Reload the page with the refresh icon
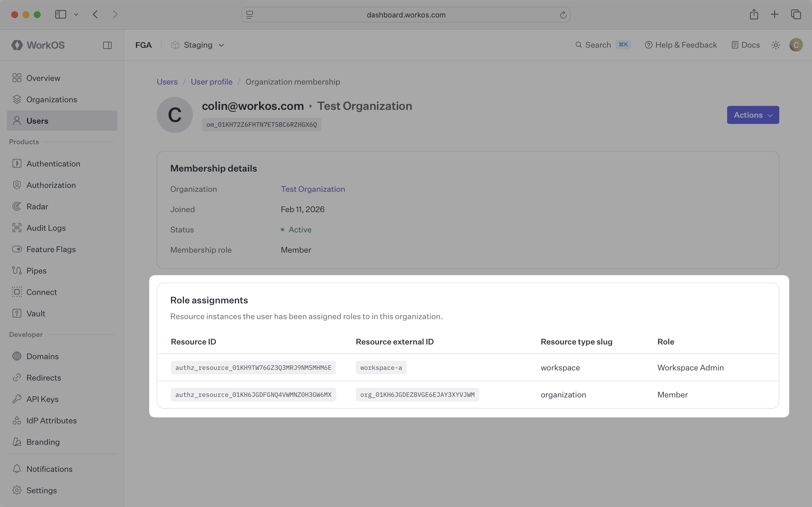 pyautogui.click(x=563, y=15)
